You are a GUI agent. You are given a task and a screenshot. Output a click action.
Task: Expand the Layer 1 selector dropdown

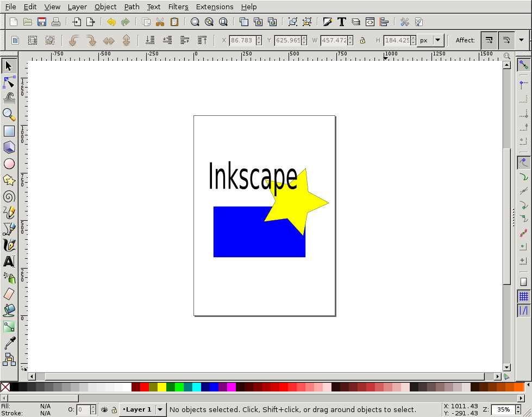[160, 409]
